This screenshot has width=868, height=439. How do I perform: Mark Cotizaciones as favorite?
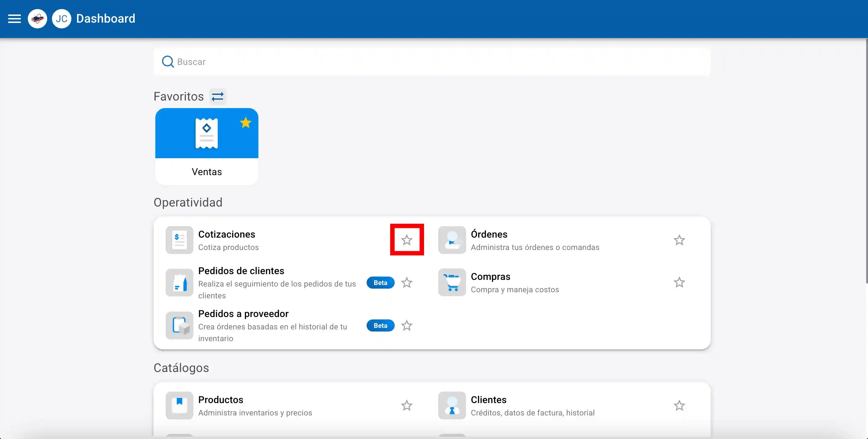[x=407, y=240]
